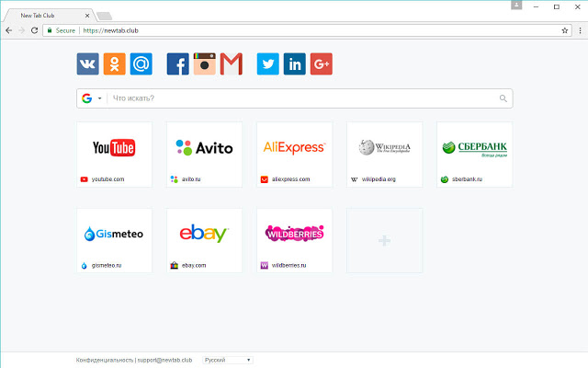This screenshot has width=588, height=368.
Task: Click the address bar URL newtab.club
Action: point(110,30)
